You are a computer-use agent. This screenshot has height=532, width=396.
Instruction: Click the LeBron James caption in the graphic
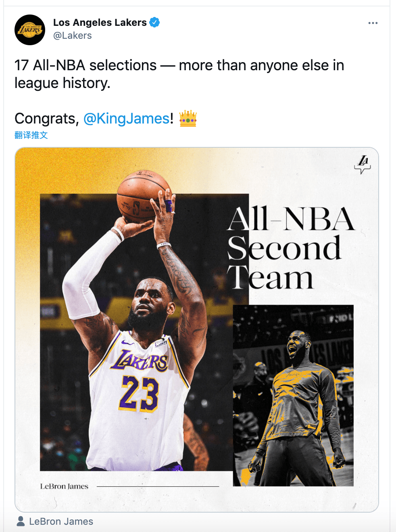[x=64, y=486]
